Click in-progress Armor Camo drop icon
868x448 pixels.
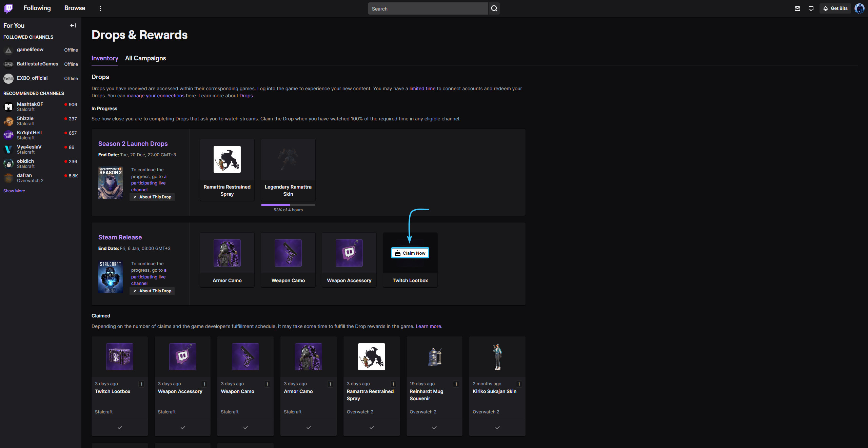[x=227, y=253]
